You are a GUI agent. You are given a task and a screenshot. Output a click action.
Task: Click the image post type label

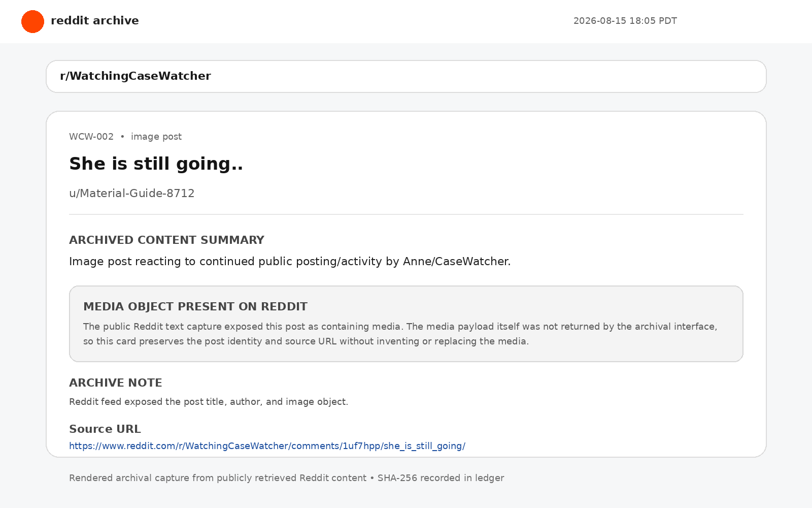coord(156,137)
